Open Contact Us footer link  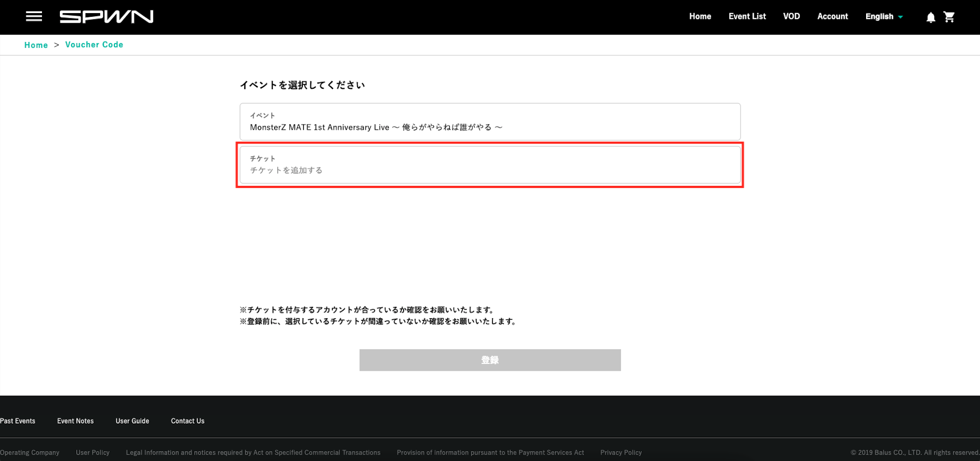coord(188,421)
